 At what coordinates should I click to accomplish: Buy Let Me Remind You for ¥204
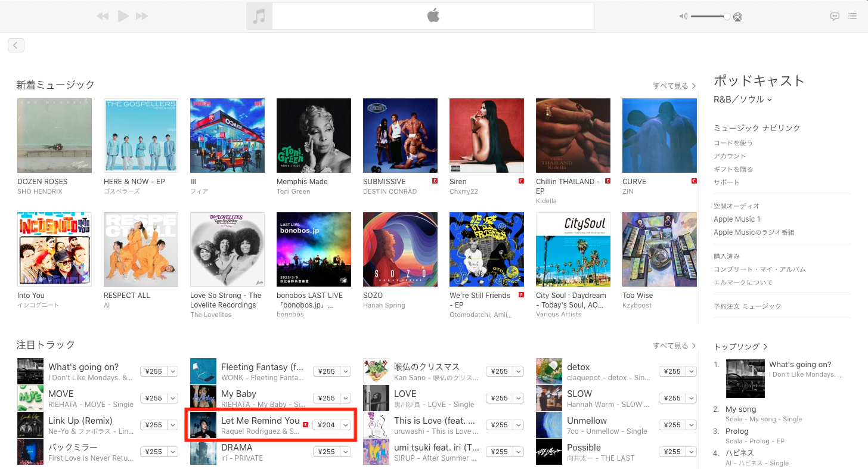coord(327,425)
